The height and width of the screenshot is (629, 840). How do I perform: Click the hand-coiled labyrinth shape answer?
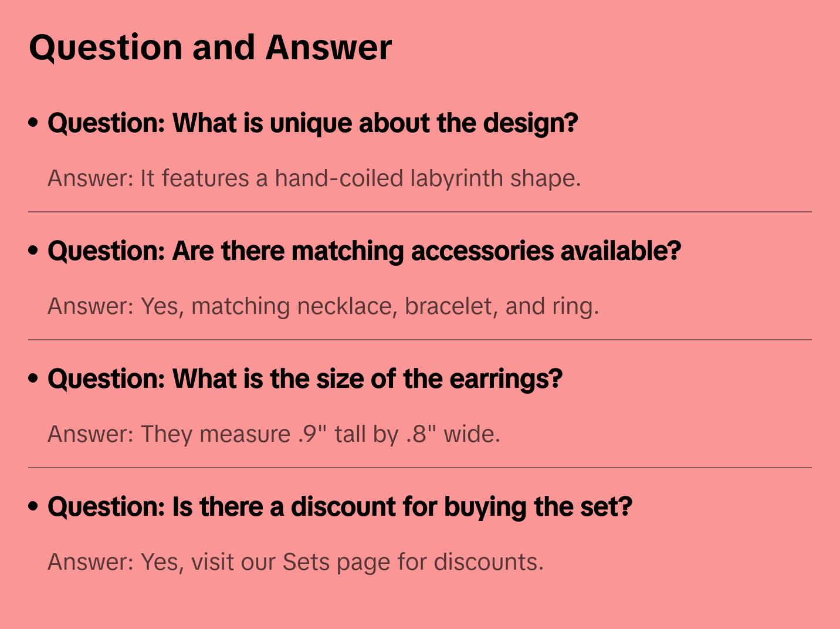(x=314, y=178)
